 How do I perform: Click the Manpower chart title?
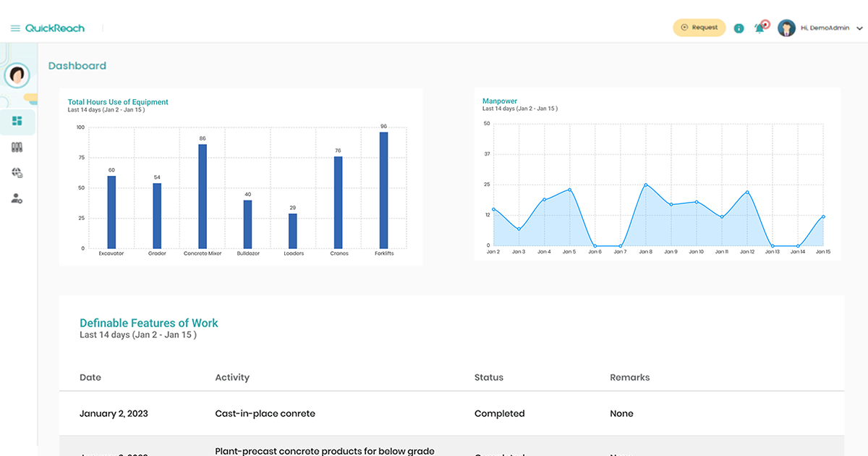[x=498, y=101]
